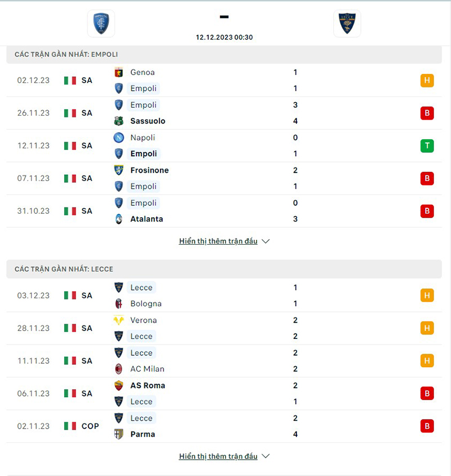Click the Atalanta club badge
This screenshot has height=476, width=451.
tap(118, 219)
